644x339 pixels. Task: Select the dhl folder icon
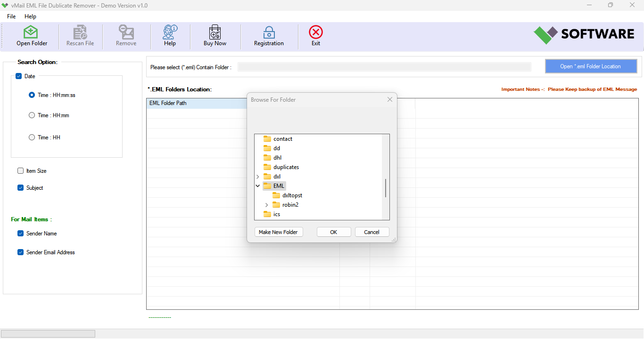[x=267, y=158]
